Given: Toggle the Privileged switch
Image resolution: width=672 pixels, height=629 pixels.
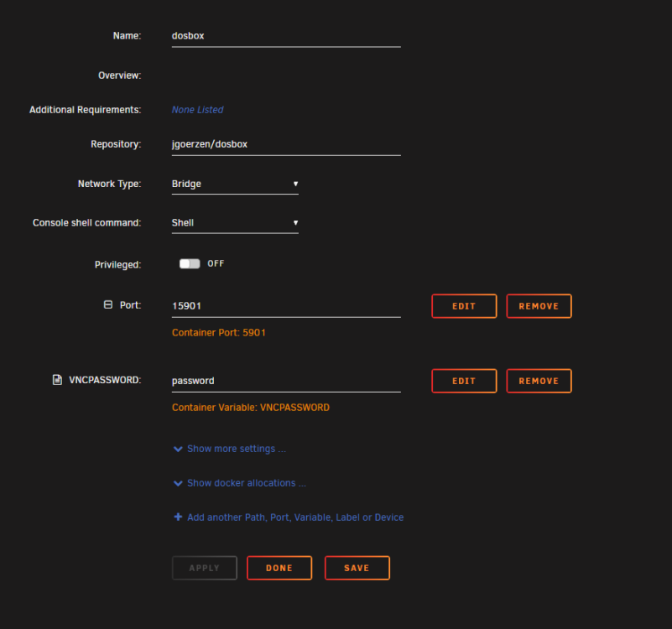Looking at the screenshot, I should pyautogui.click(x=190, y=263).
